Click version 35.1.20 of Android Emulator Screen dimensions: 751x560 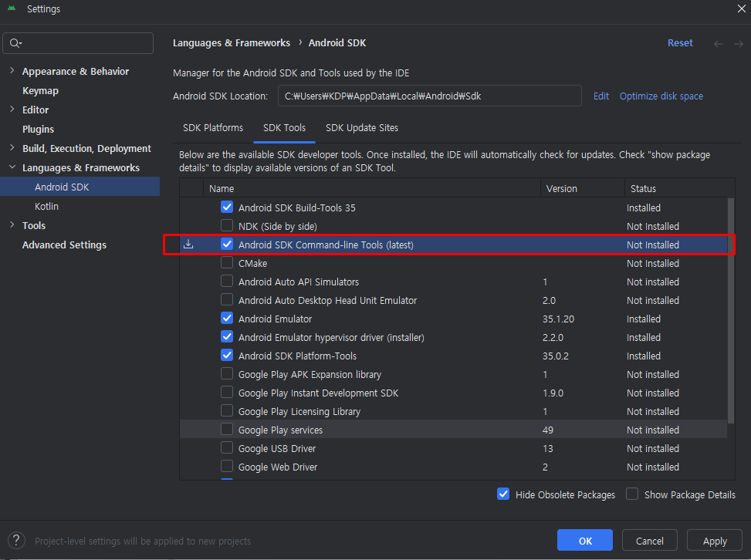(559, 319)
